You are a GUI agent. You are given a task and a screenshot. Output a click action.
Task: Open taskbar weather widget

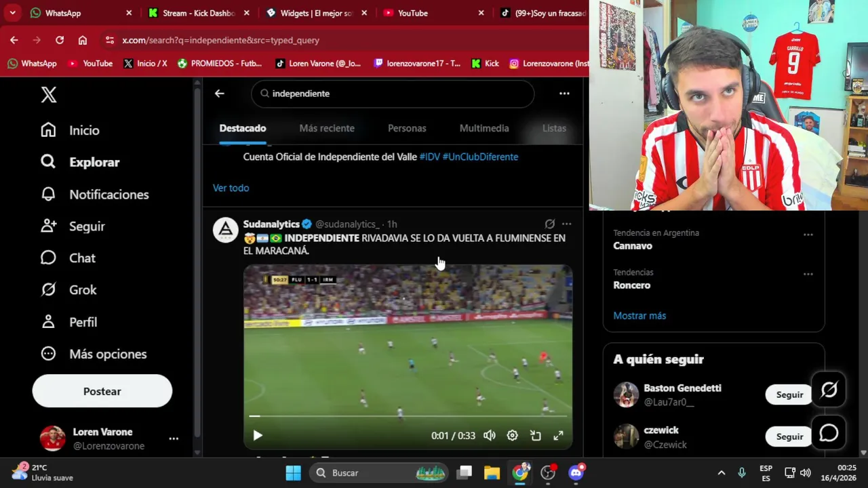point(43,472)
